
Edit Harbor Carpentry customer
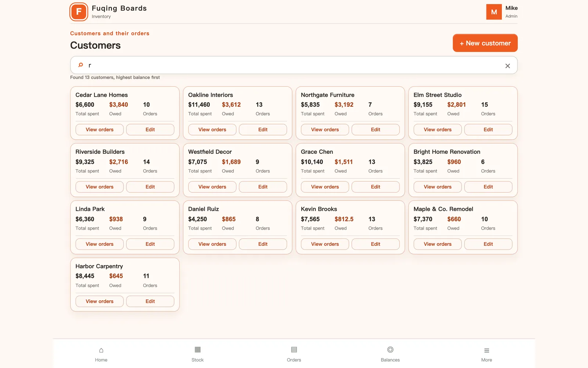[x=150, y=301]
